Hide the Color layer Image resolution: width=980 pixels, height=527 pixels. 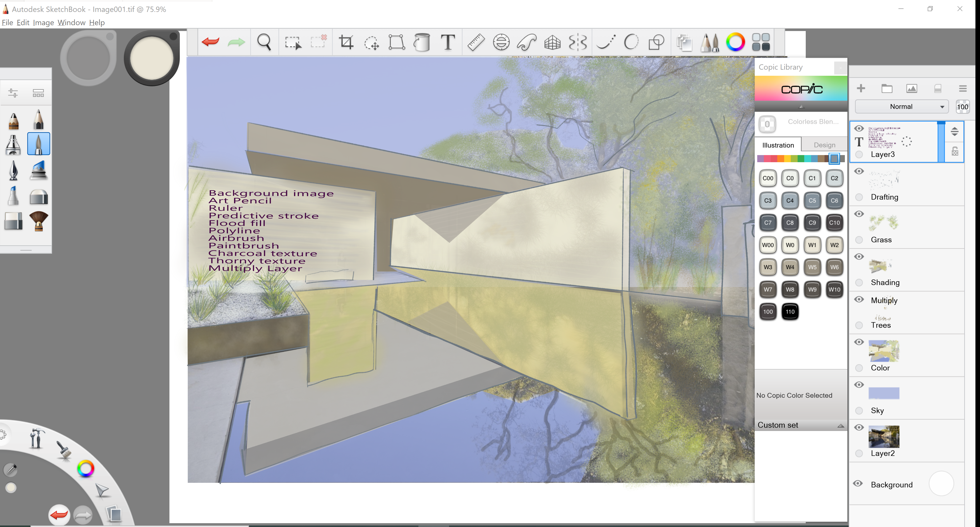coord(859,342)
